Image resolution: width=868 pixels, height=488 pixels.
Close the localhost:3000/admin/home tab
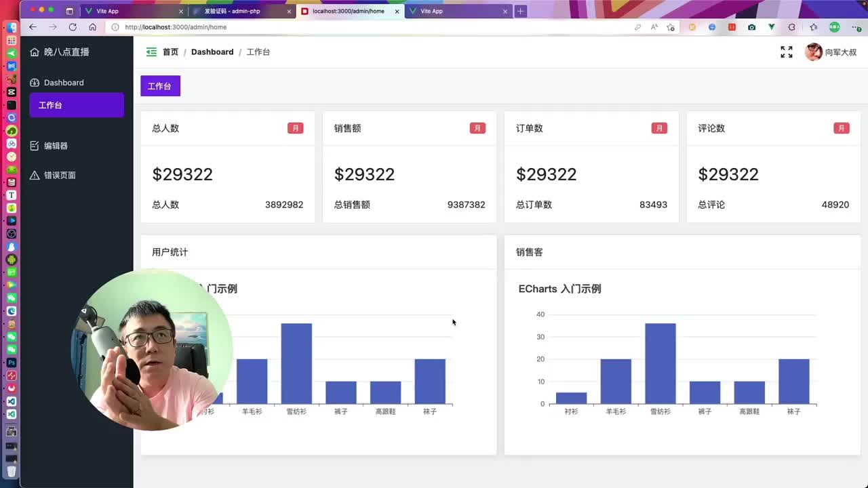point(397,12)
